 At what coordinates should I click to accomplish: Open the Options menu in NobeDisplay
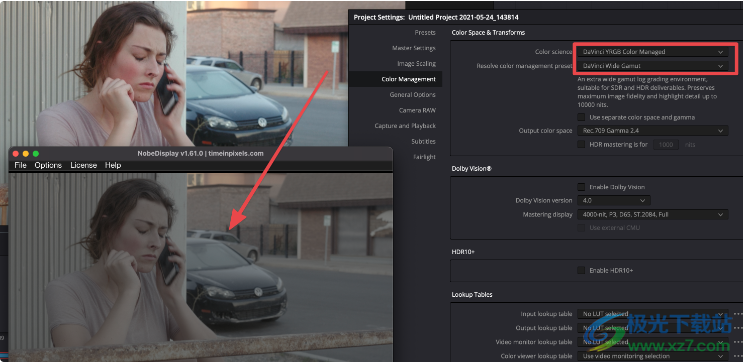[x=48, y=165]
